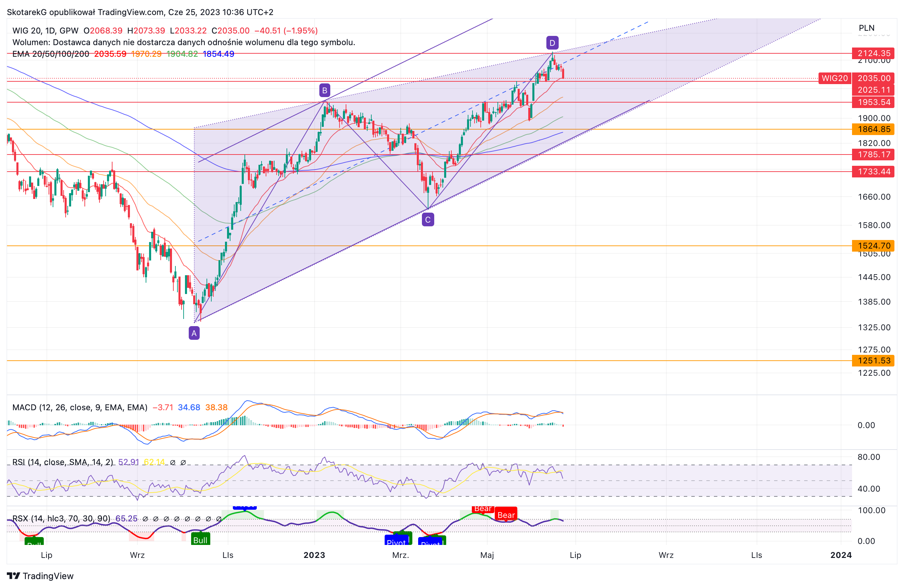Click the Wolumen indicator message text
Viewport: 904px width, 588px height.
point(184,42)
